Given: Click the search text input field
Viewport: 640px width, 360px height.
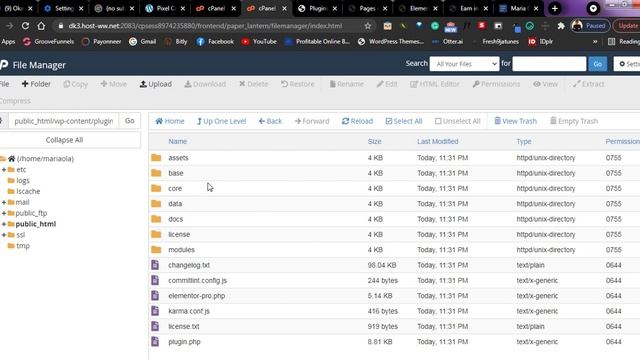Looking at the screenshot, I should 549,64.
